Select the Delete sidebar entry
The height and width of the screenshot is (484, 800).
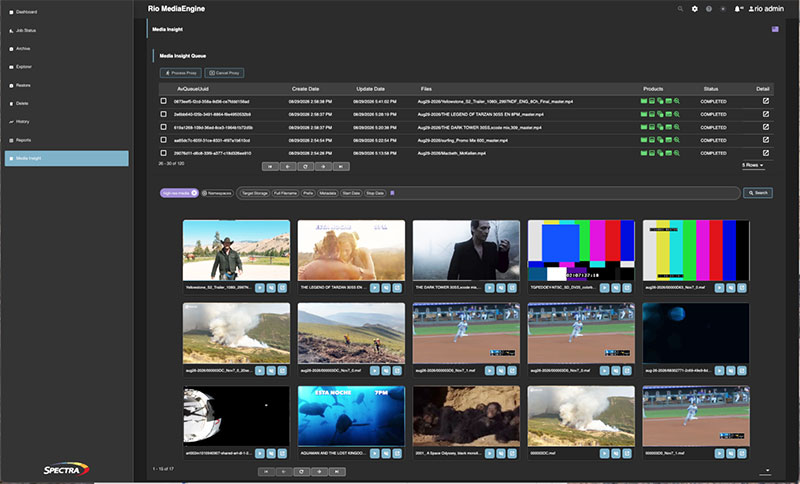click(22, 104)
